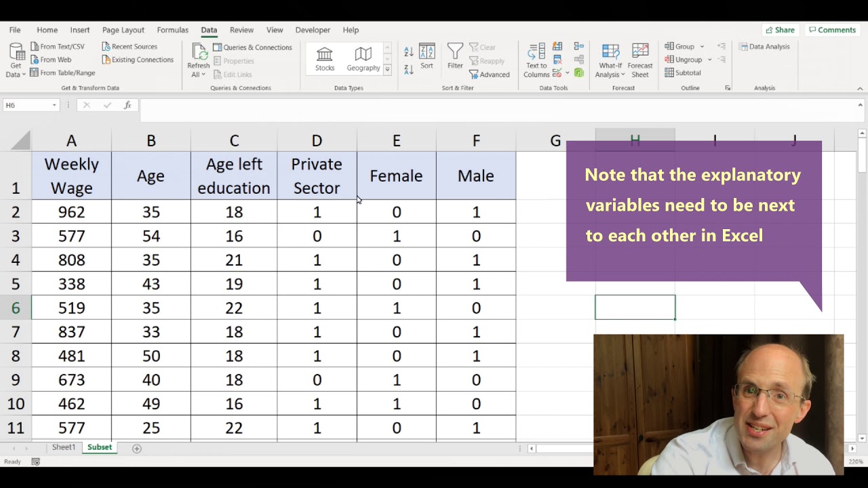Click the Insert Function fx icon
The image size is (868, 488).
tap(127, 105)
